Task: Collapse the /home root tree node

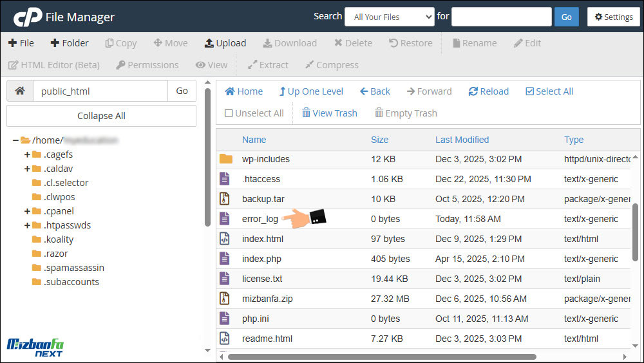Action: click(15, 140)
